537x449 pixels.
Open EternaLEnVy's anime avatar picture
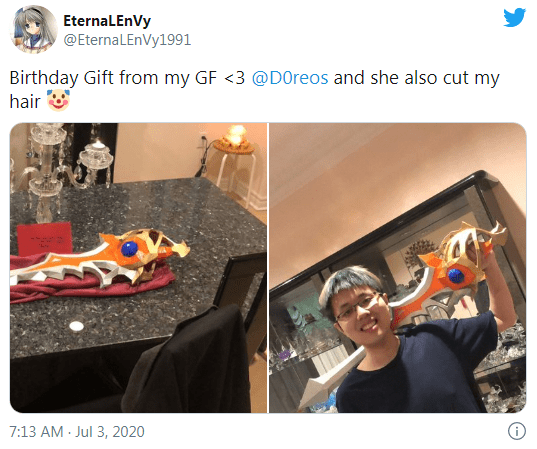tap(34, 29)
